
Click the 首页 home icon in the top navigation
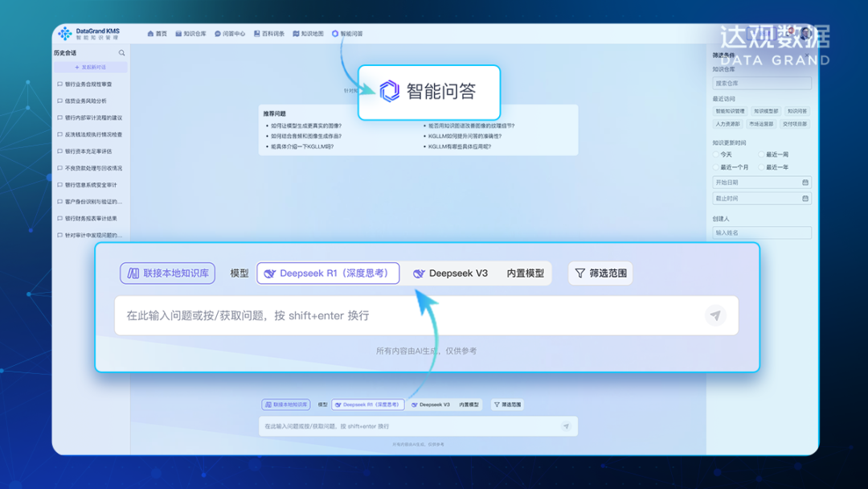tap(150, 34)
